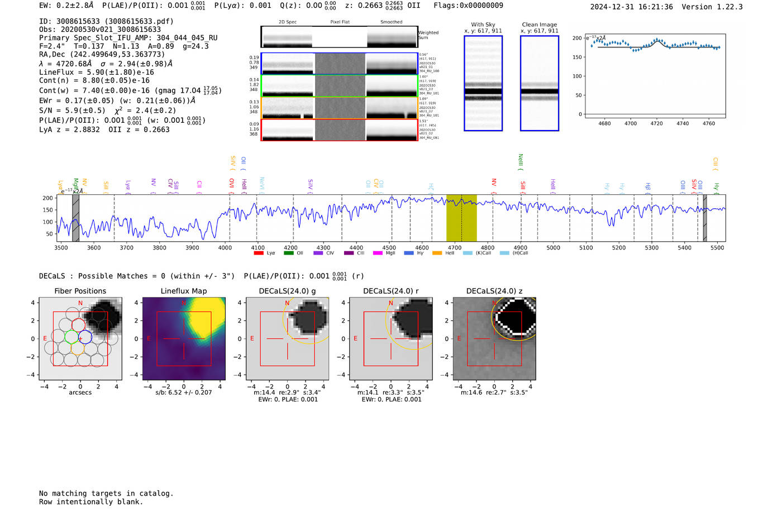Select the green OII legend swatch
782x532 pixels.
click(288, 253)
